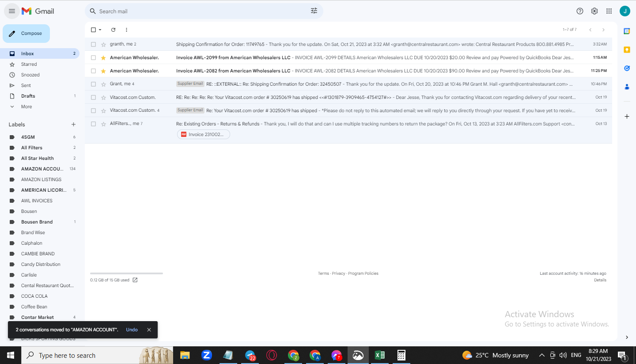Expand More in the left sidebar
The height and width of the screenshot is (364, 636).
pos(26,106)
